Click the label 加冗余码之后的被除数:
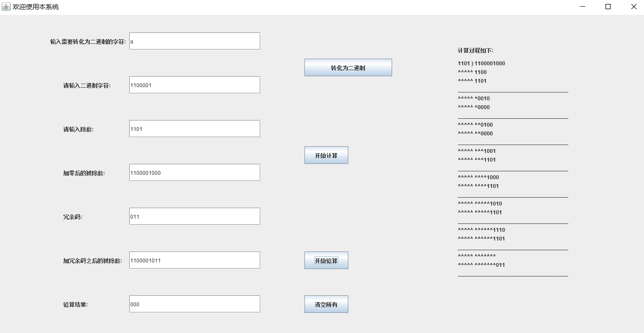 [x=92, y=261]
